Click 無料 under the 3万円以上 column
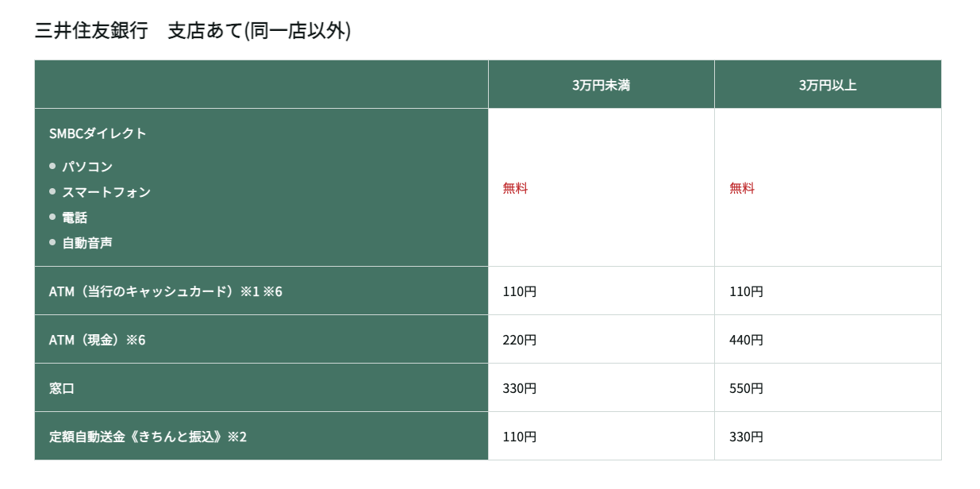 (x=742, y=188)
